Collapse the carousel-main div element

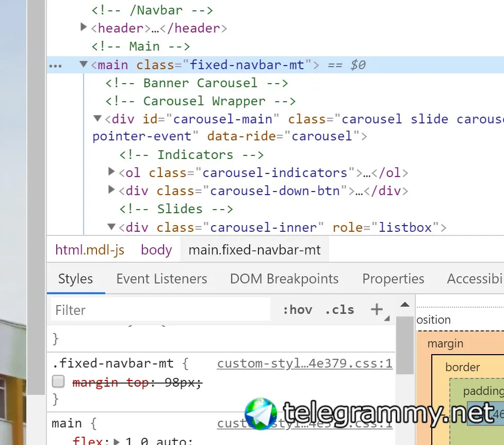pos(97,118)
